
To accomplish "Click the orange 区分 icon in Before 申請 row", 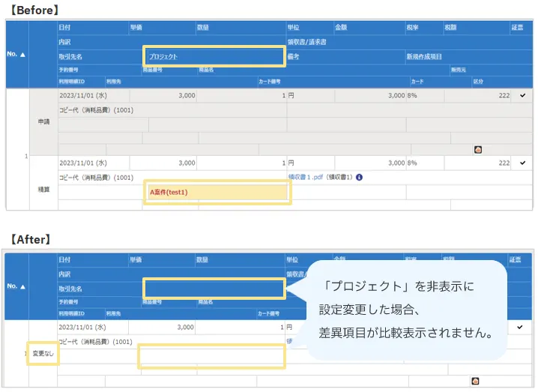I will coord(478,149).
